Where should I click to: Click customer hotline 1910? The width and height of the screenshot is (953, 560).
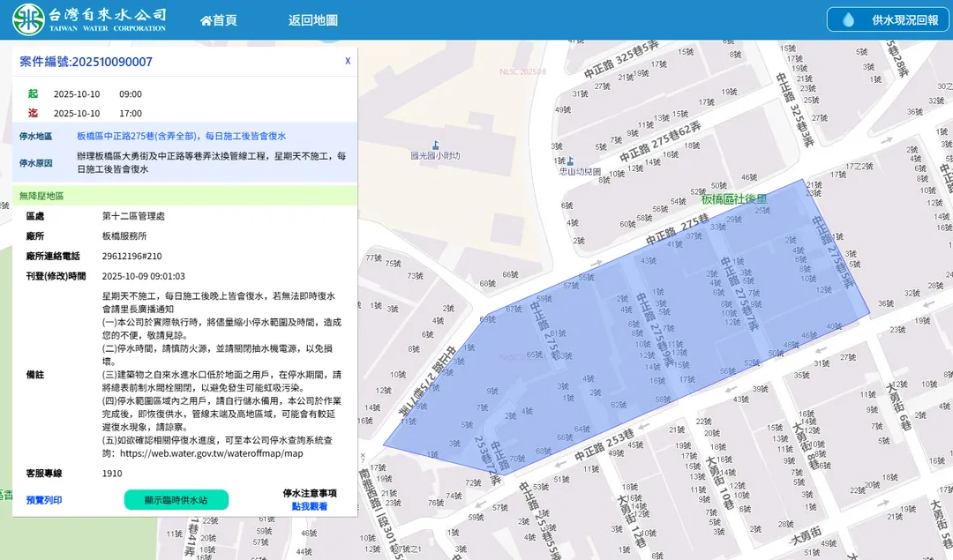(112, 474)
